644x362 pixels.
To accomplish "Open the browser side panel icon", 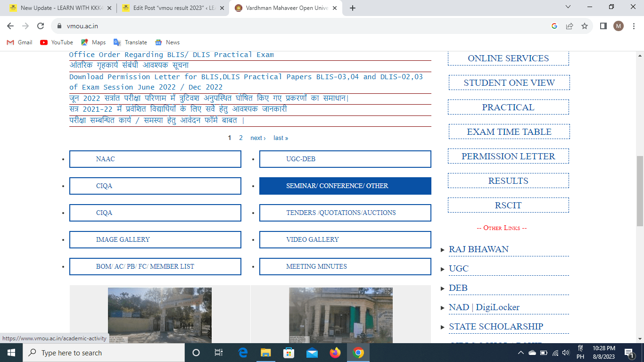I will click(603, 26).
